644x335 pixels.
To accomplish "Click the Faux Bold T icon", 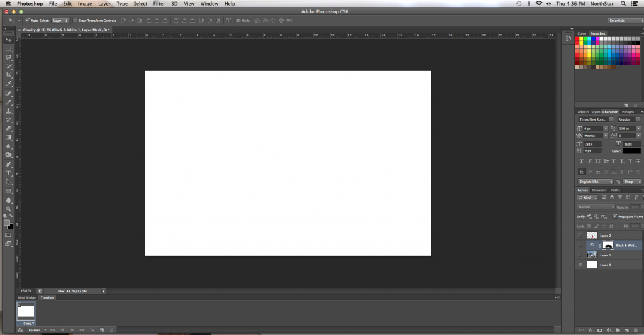I will 581,161.
